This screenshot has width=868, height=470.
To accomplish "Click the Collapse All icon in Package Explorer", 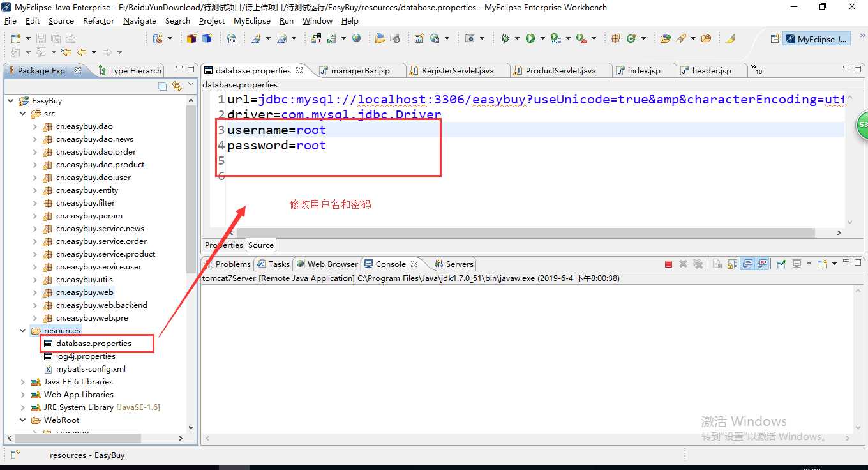I will (x=162, y=86).
